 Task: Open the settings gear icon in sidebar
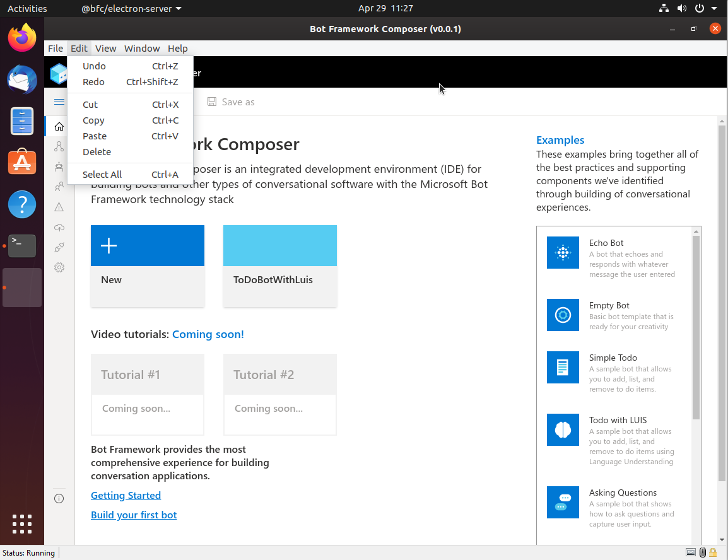(59, 267)
